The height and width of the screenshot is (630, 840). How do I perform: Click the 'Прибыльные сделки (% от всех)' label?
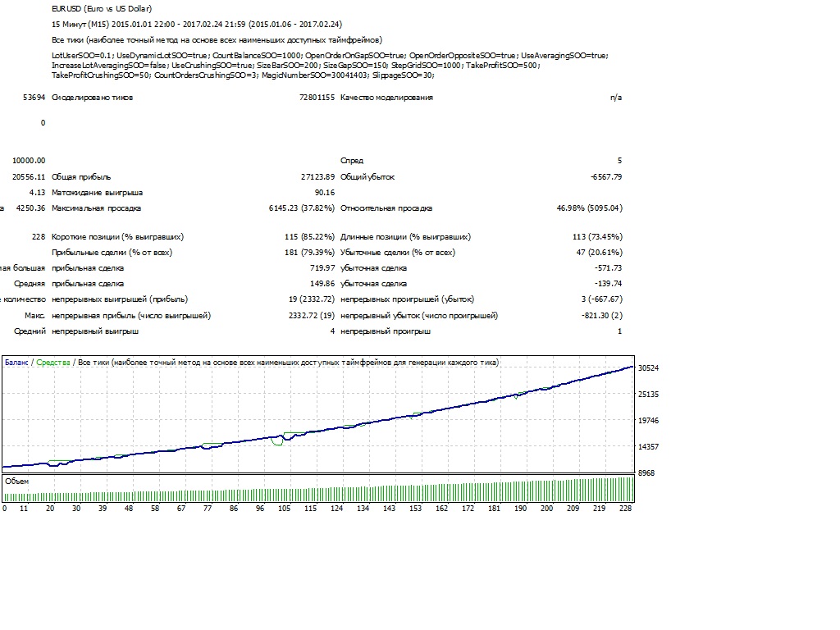coord(112,253)
